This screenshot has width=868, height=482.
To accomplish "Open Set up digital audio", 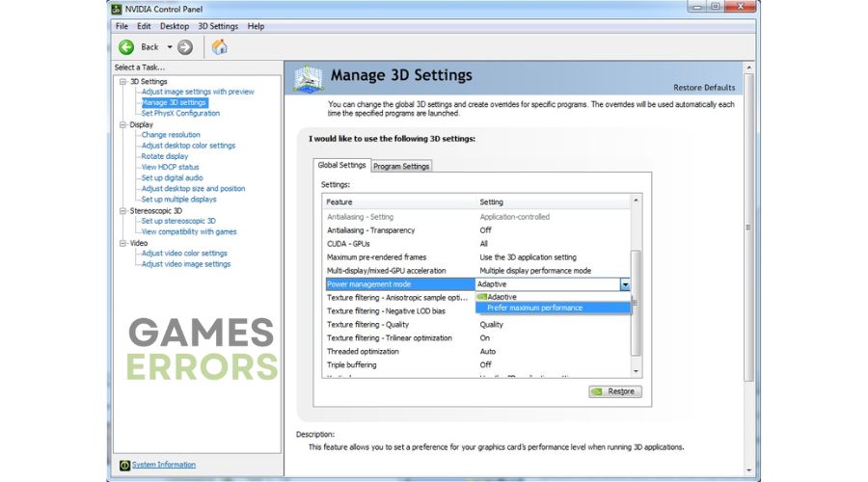I will pos(173,177).
